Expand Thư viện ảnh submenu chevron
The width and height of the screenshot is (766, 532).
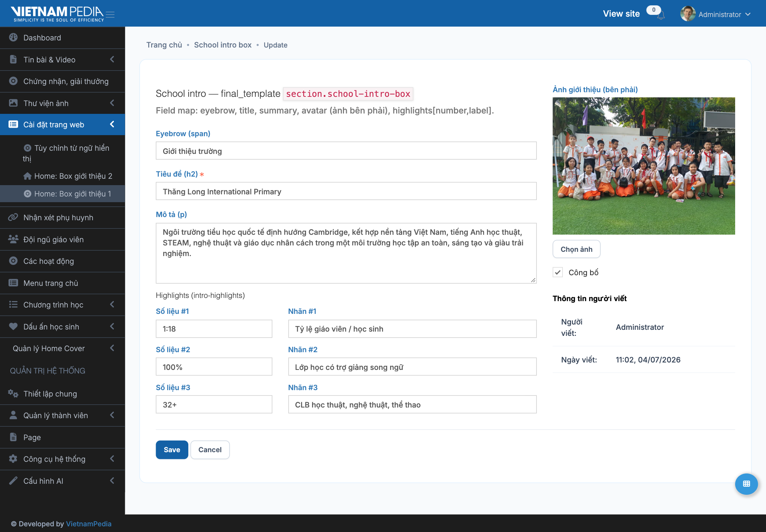[112, 103]
